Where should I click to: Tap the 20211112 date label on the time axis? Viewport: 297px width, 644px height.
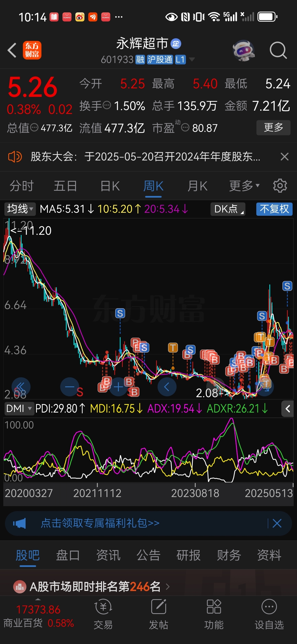97,493
